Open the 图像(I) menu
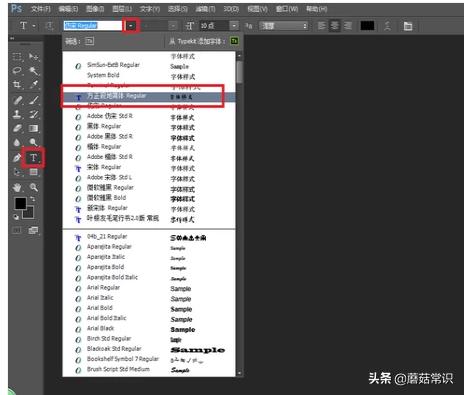Screen dimensions: 464x395 coord(95,9)
